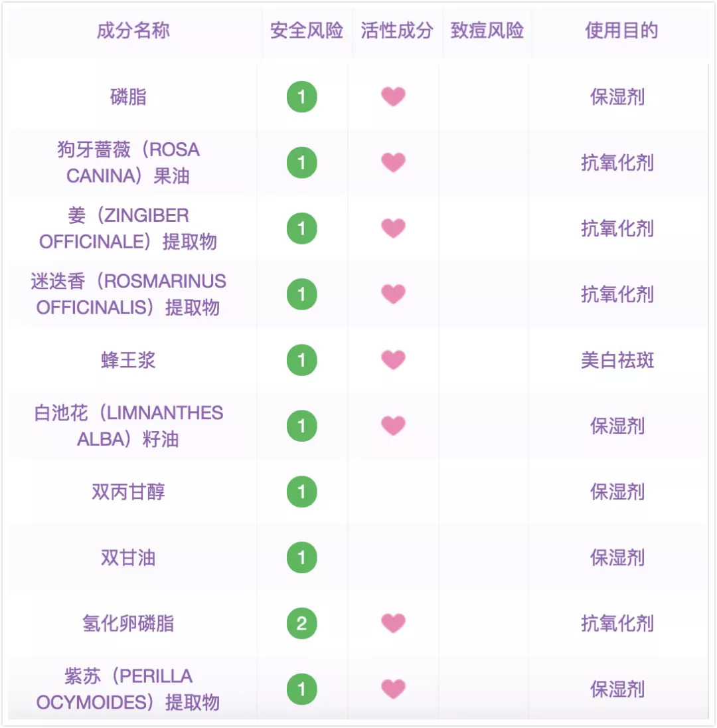Screen dimensions: 717x728
Task: Click the safety badge for 双丙甘醇
Action: click(301, 492)
